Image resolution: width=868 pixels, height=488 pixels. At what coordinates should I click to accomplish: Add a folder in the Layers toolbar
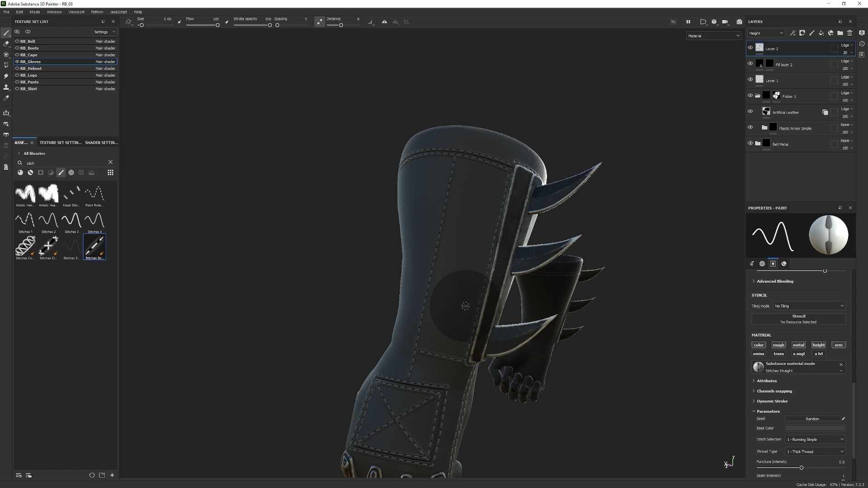point(840,33)
